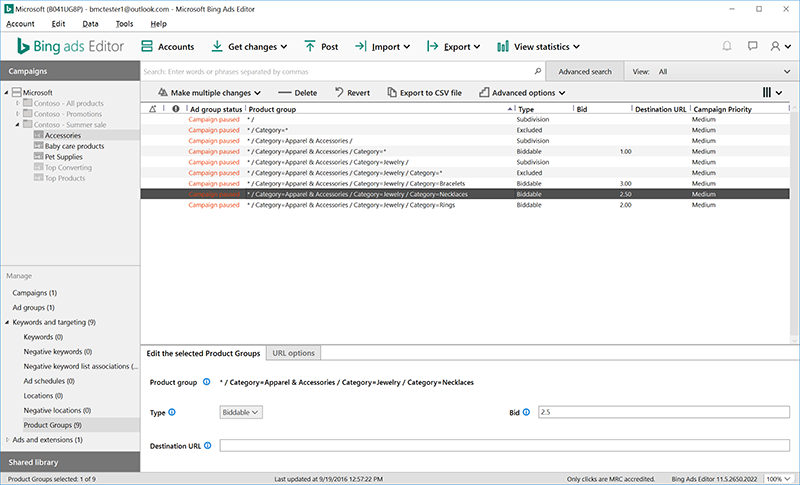800x485 pixels.
Task: Expand Contoso - All products campaign
Action: (18, 103)
